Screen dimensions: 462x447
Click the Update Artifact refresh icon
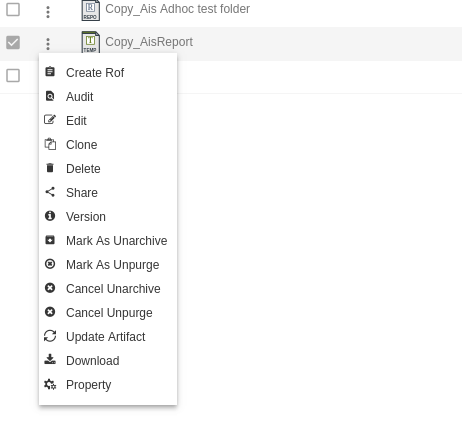tap(50, 336)
